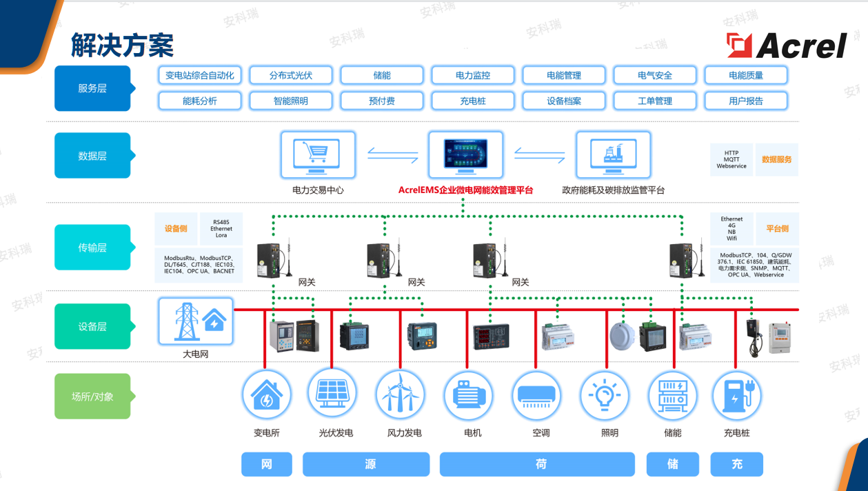This screenshot has width=868, height=491.
Task: Click the 服务层 layer label
Action: (x=93, y=88)
